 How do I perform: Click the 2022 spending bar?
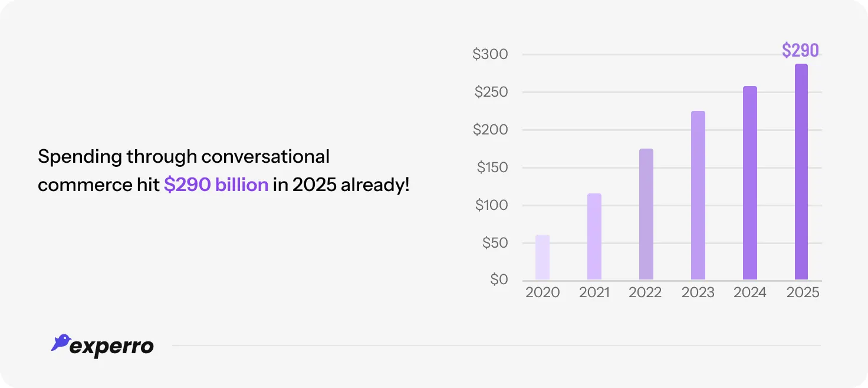(x=646, y=215)
